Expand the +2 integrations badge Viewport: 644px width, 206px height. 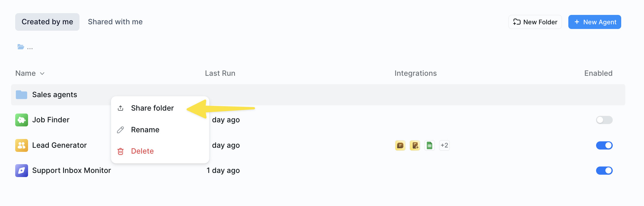(x=444, y=145)
